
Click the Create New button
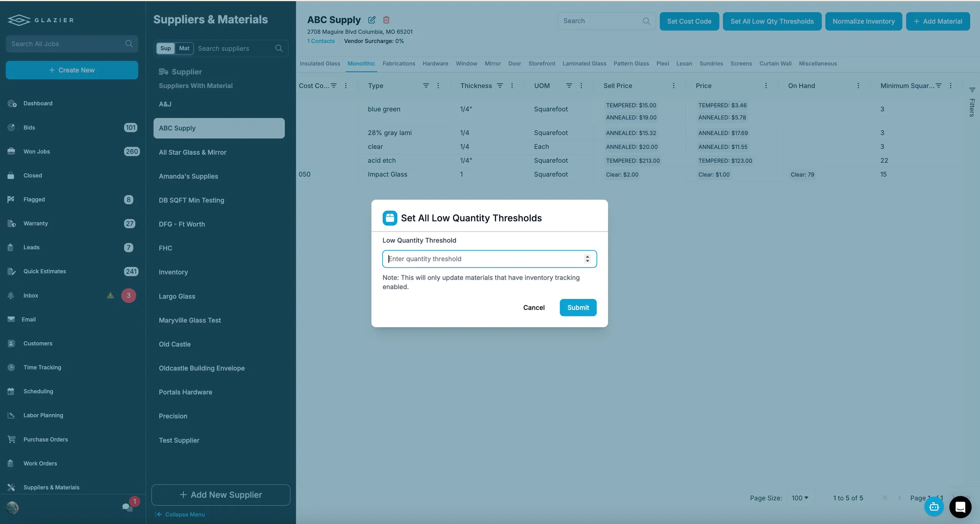72,70
